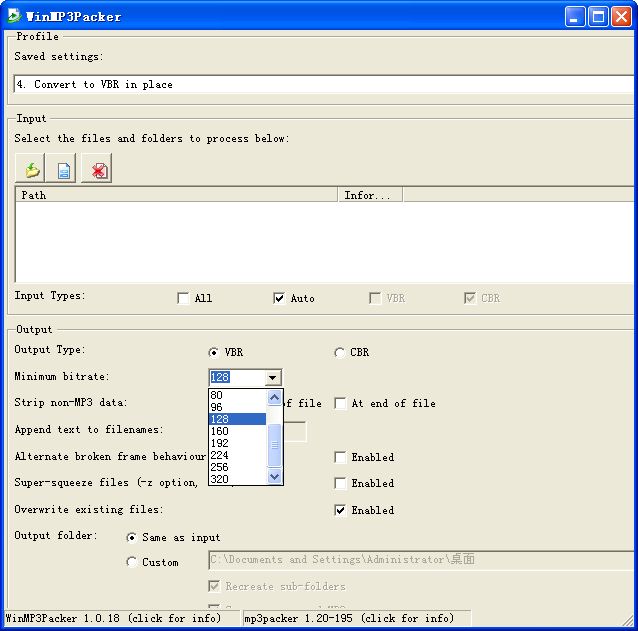Screen dimensions: 638x631
Task: Select 320 in bitrate list
Action: click(x=238, y=479)
